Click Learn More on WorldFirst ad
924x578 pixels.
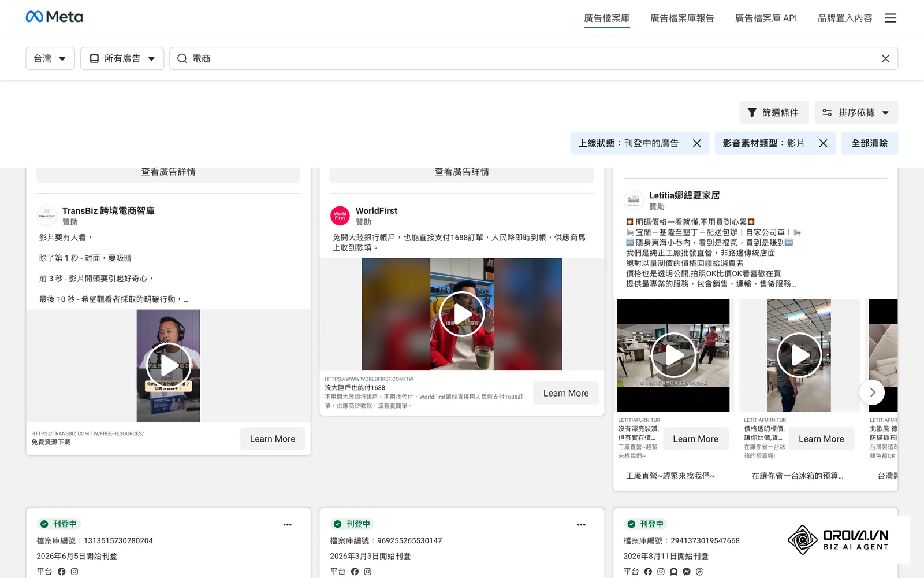pyautogui.click(x=566, y=393)
